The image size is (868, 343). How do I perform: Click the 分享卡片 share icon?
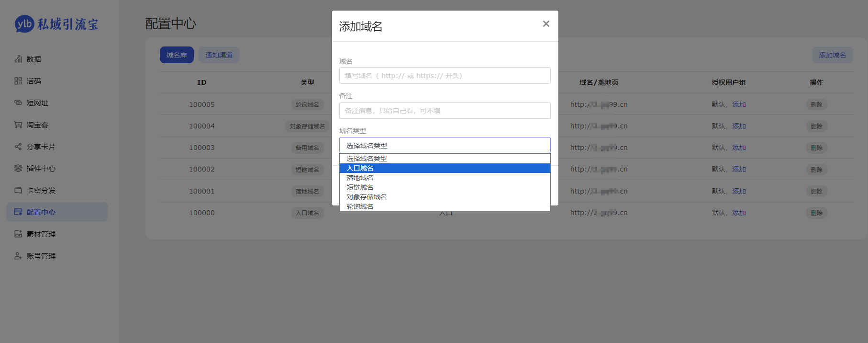point(18,147)
